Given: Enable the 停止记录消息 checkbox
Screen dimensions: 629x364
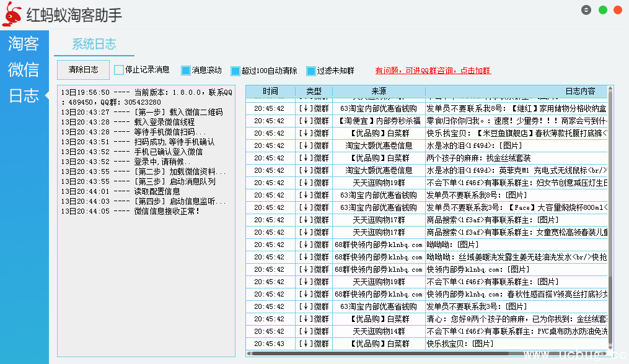Looking at the screenshot, I should [119, 70].
